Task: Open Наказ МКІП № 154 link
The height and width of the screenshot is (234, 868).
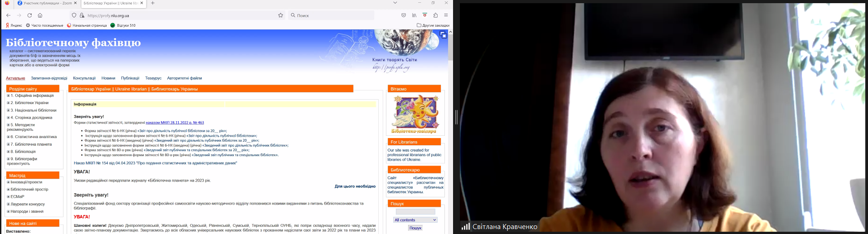Action: (155, 163)
